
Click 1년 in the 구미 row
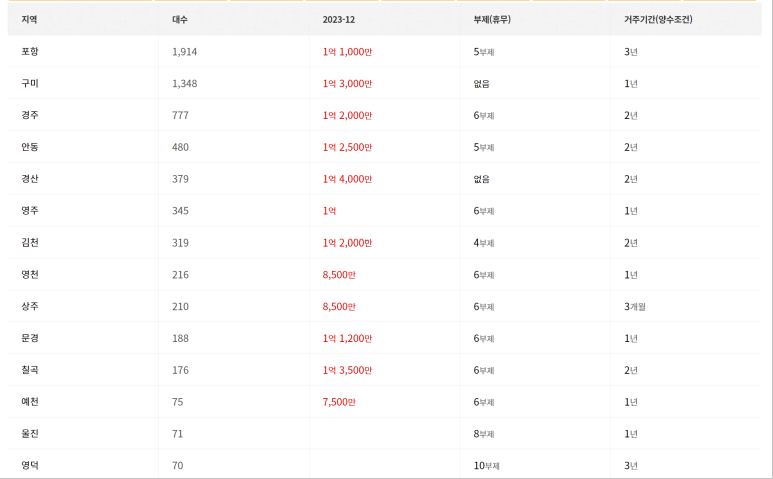tap(631, 84)
